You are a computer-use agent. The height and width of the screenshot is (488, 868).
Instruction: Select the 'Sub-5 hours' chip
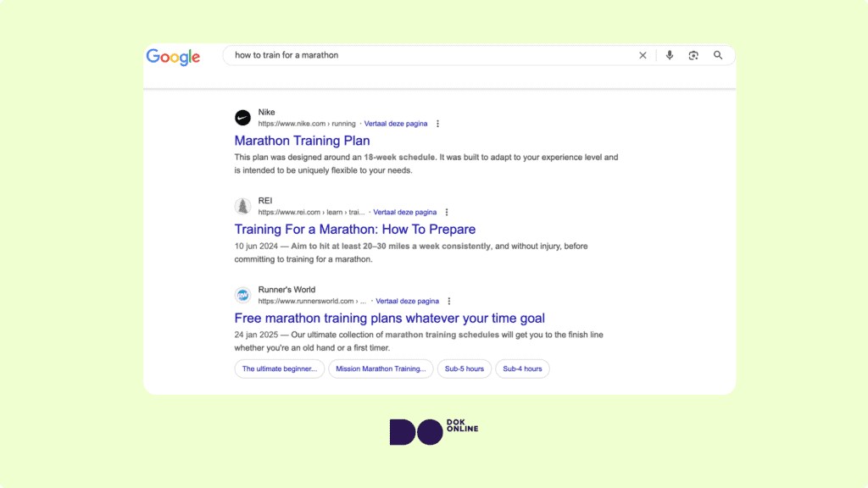coord(465,369)
